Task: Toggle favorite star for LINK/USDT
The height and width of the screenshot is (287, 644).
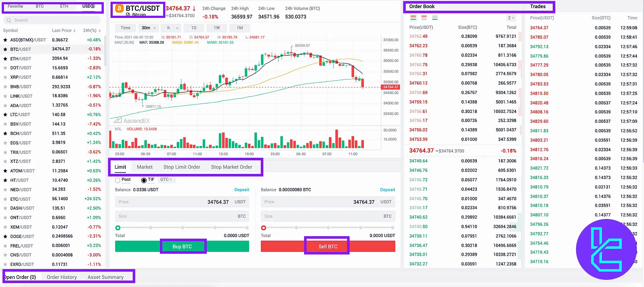Action: (5, 96)
